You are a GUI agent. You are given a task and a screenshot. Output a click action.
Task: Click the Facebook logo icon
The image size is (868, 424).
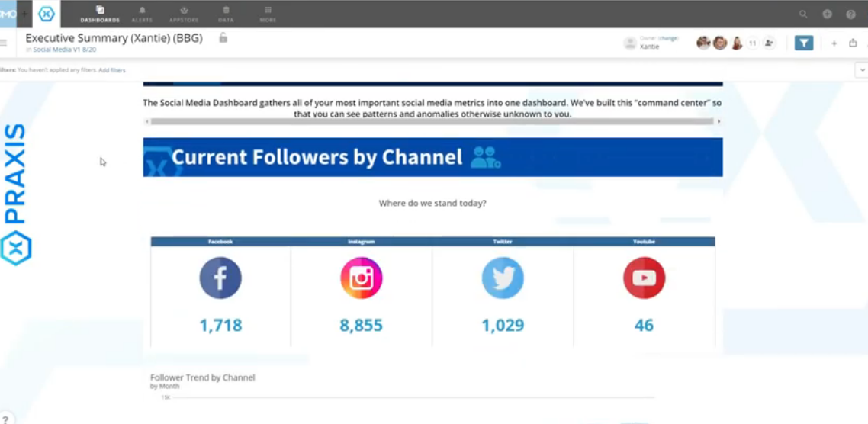point(220,278)
